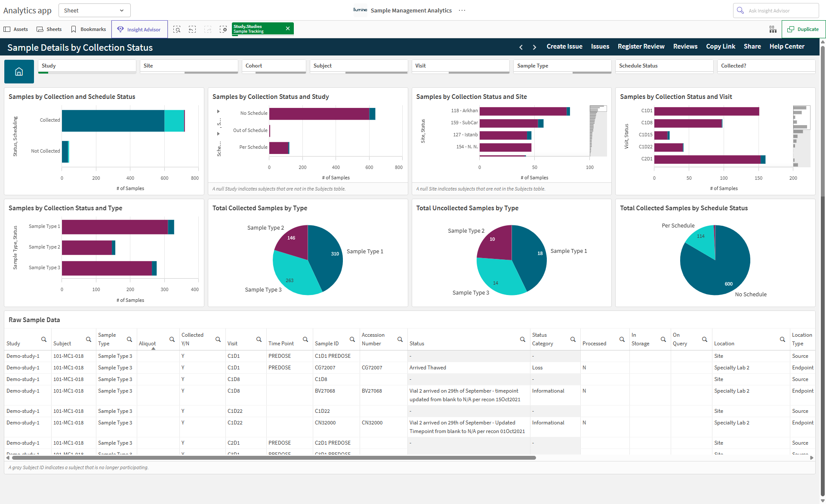Search the Time Point column
Screen dimensions: 826x504
tap(305, 339)
